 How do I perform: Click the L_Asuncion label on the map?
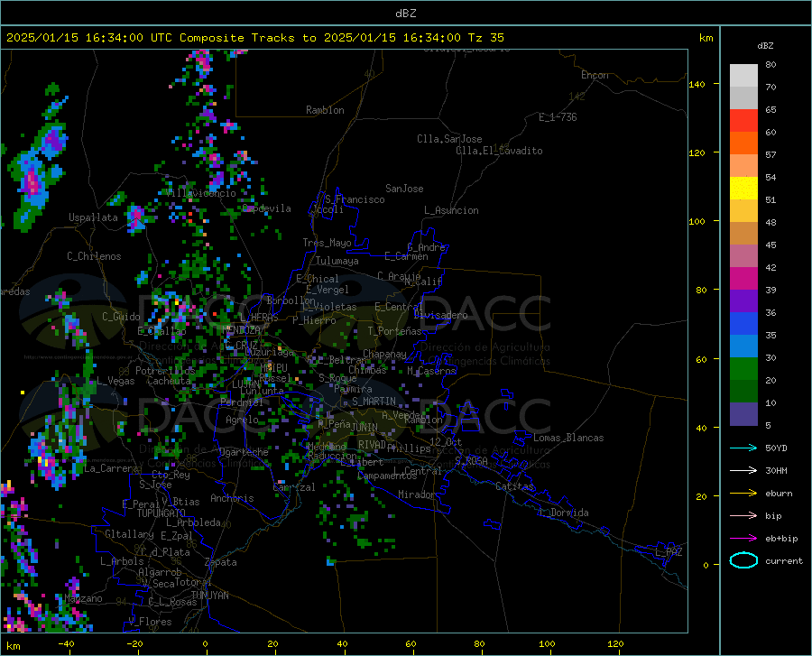pos(451,210)
